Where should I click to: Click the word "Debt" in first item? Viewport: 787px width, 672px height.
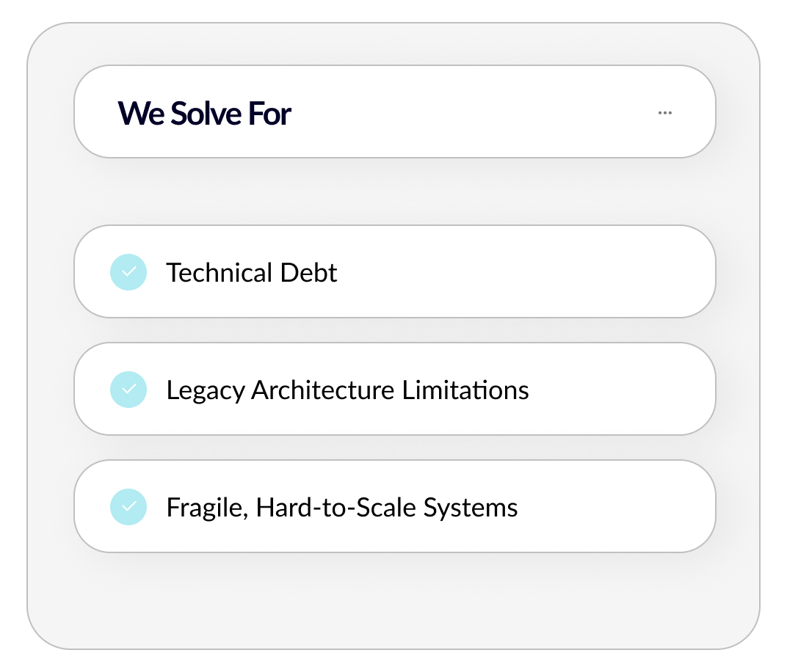pyautogui.click(x=309, y=273)
